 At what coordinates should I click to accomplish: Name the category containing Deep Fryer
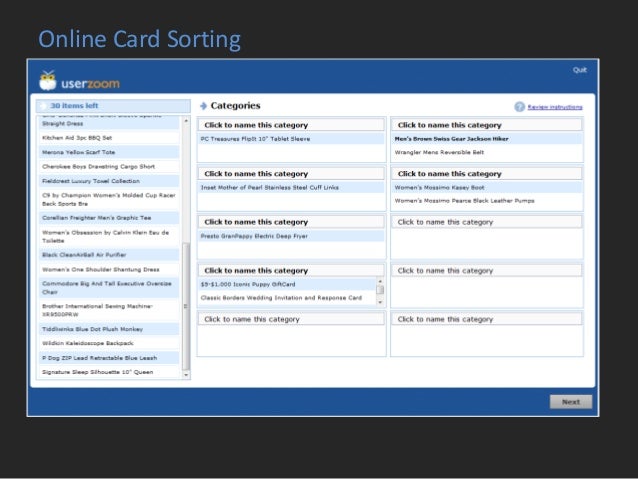tap(291, 222)
